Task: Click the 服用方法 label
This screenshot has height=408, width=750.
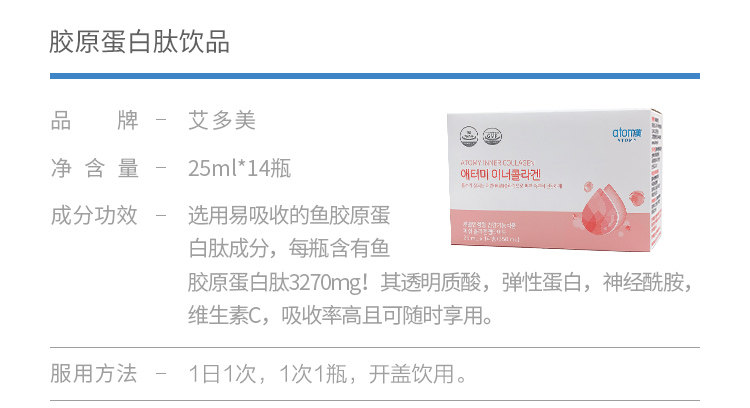Action: [94, 374]
